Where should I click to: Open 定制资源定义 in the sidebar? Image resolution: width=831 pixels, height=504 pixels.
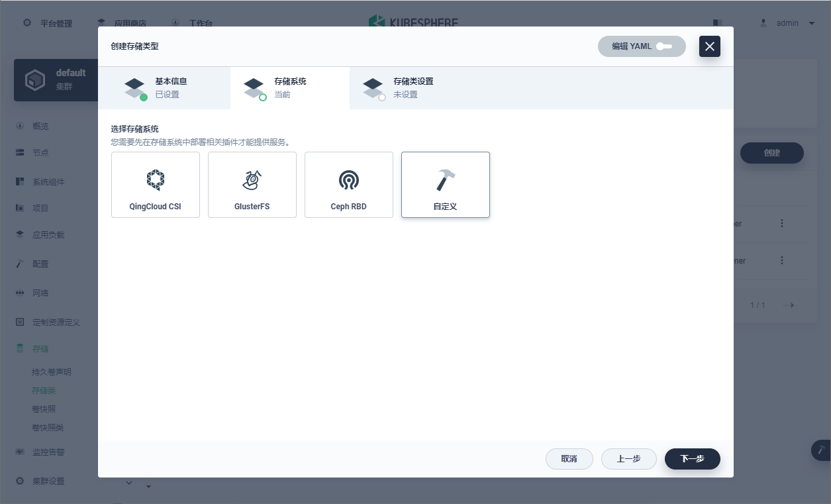click(56, 322)
